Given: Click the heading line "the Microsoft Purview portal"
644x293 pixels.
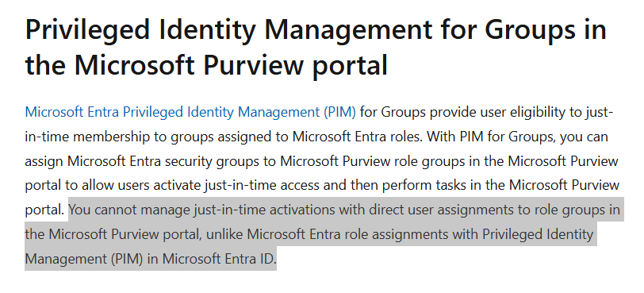Looking at the screenshot, I should [x=206, y=64].
